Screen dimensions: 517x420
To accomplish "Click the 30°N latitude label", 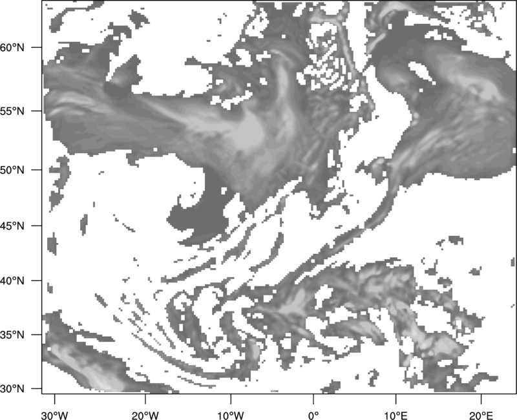I will click(x=12, y=389).
